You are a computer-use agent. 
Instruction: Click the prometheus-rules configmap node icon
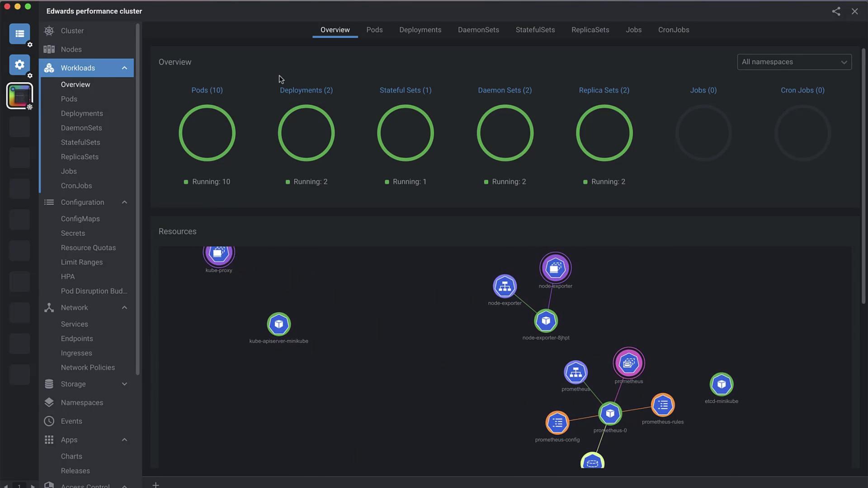pyautogui.click(x=662, y=405)
